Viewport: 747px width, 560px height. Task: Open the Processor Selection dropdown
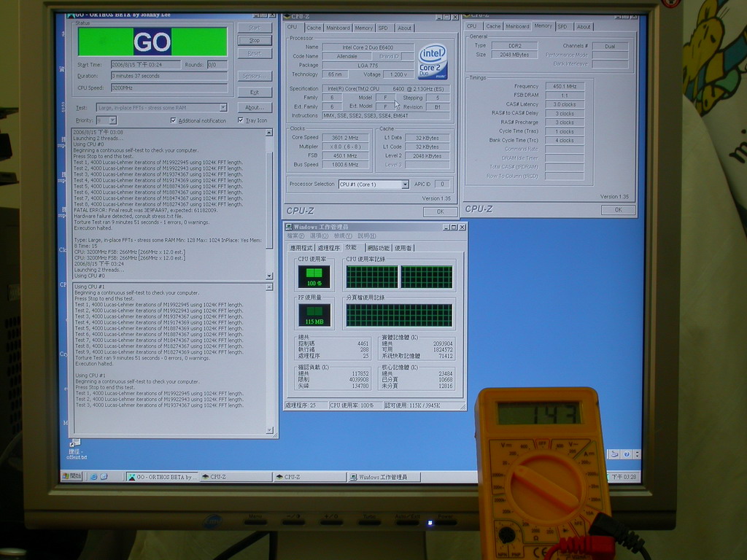click(405, 184)
